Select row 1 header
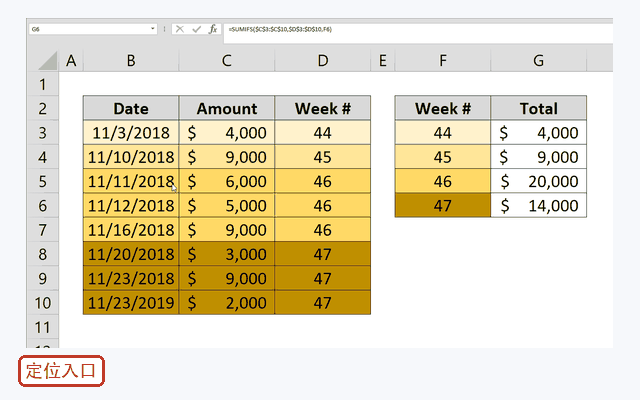 (x=42, y=84)
